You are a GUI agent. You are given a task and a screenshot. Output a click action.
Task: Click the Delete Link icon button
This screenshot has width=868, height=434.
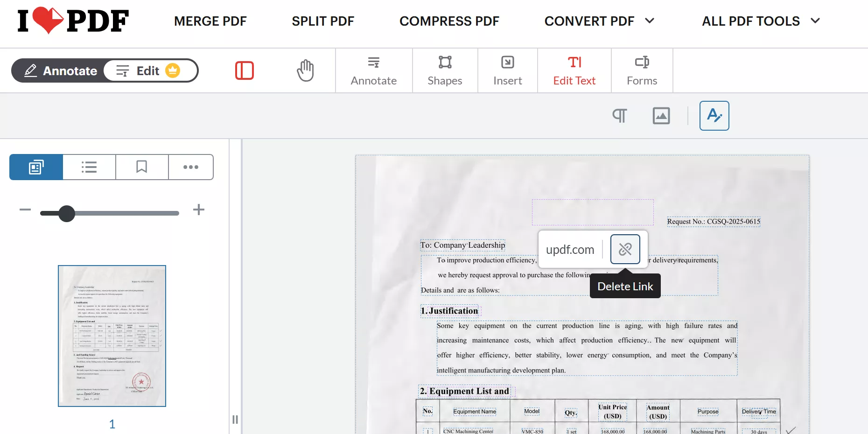pos(625,249)
